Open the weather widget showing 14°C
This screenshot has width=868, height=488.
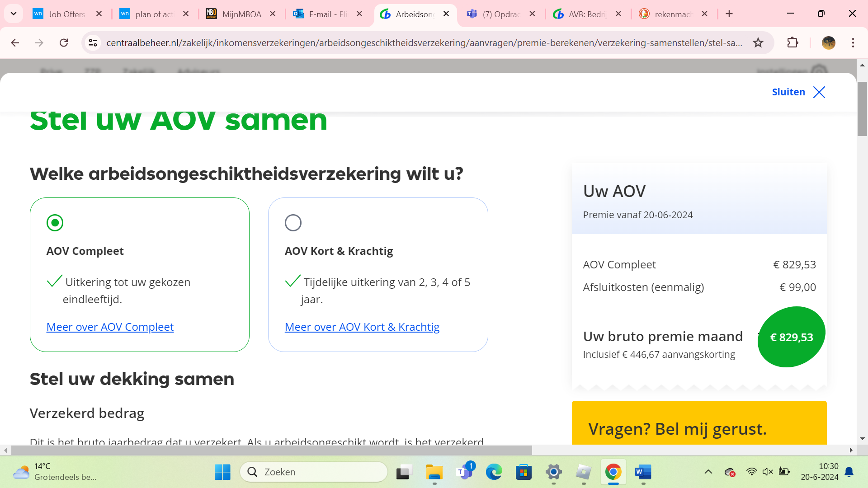coord(54,472)
